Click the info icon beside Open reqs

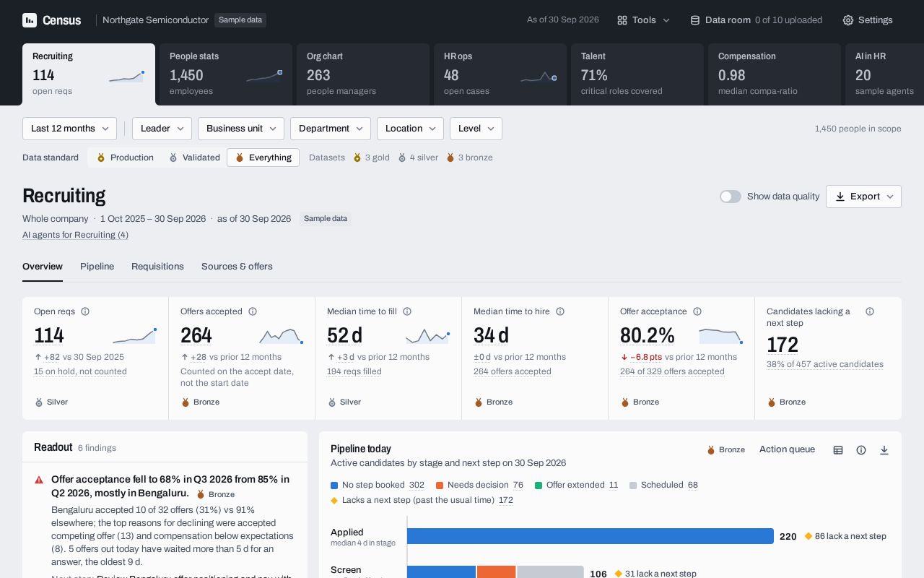85,311
